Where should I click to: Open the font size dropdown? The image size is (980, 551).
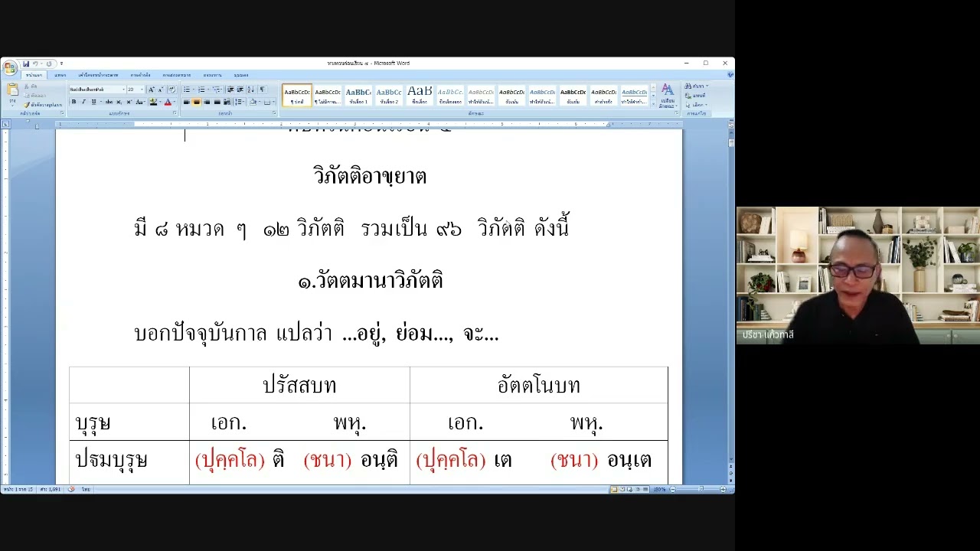click(142, 90)
